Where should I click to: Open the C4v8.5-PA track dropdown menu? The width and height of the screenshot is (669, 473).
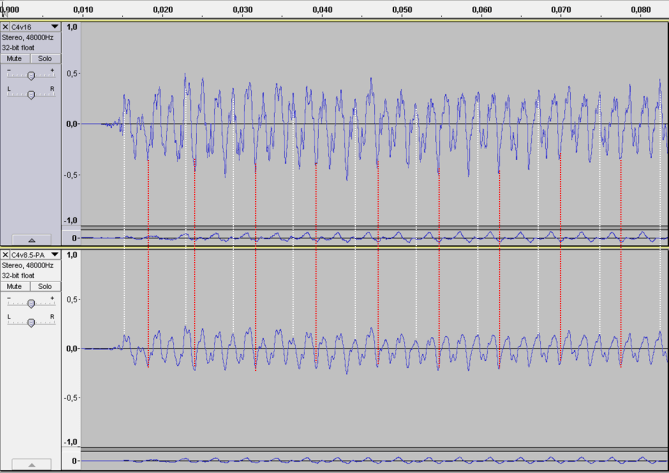[x=55, y=255]
